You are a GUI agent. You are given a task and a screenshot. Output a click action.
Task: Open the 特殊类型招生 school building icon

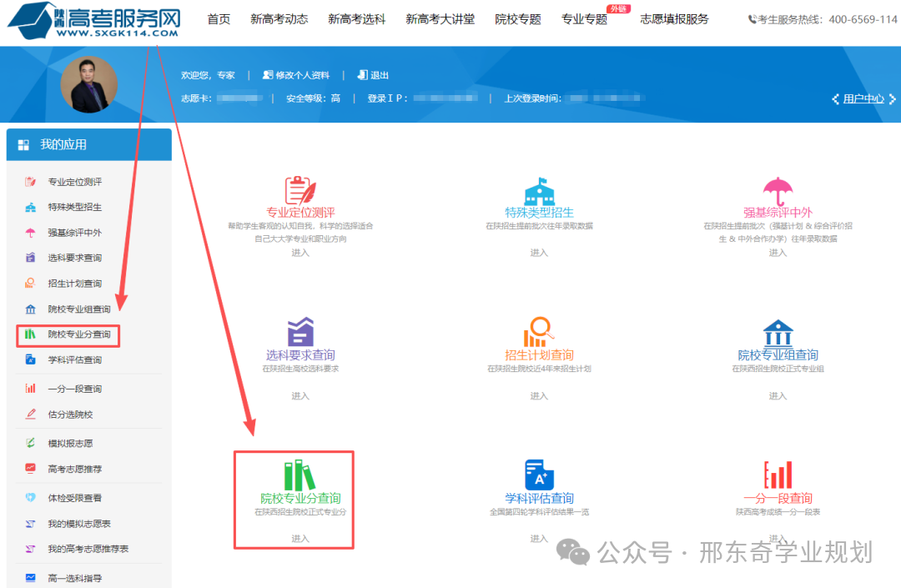[539, 189]
